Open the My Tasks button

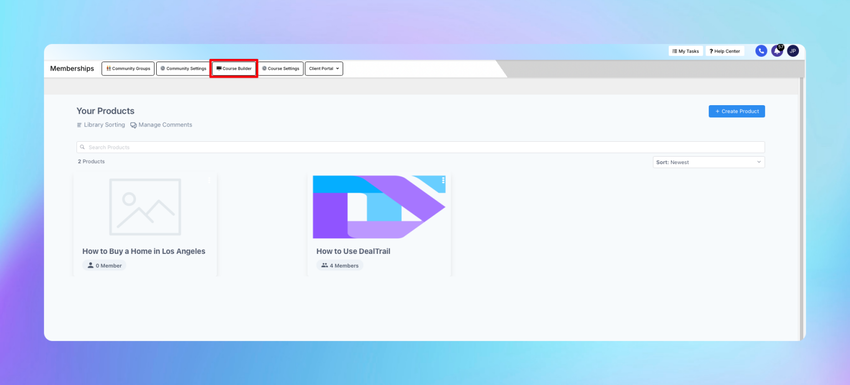685,51
